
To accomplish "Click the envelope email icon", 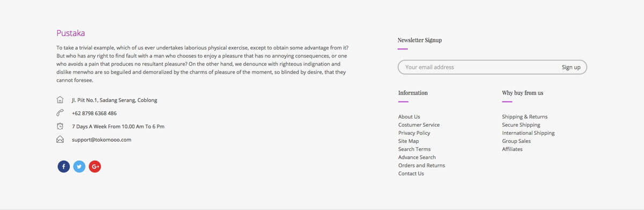I will pyautogui.click(x=60, y=140).
